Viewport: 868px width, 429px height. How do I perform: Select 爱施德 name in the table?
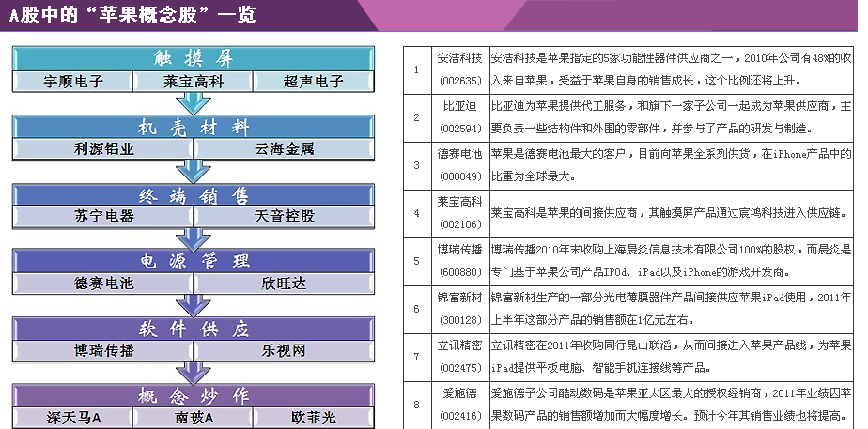[x=460, y=393]
